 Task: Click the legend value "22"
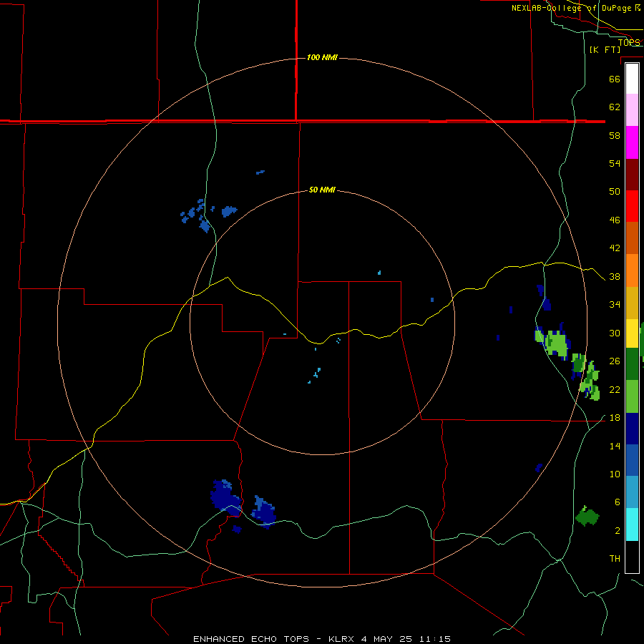pyautogui.click(x=615, y=389)
